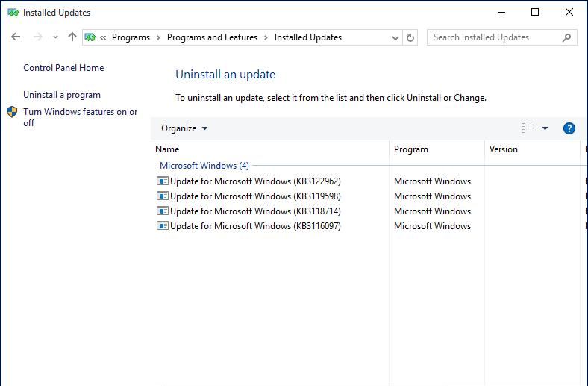Minimize the Installed Updates window
Viewport: 588px width, 386px height.
501,13
